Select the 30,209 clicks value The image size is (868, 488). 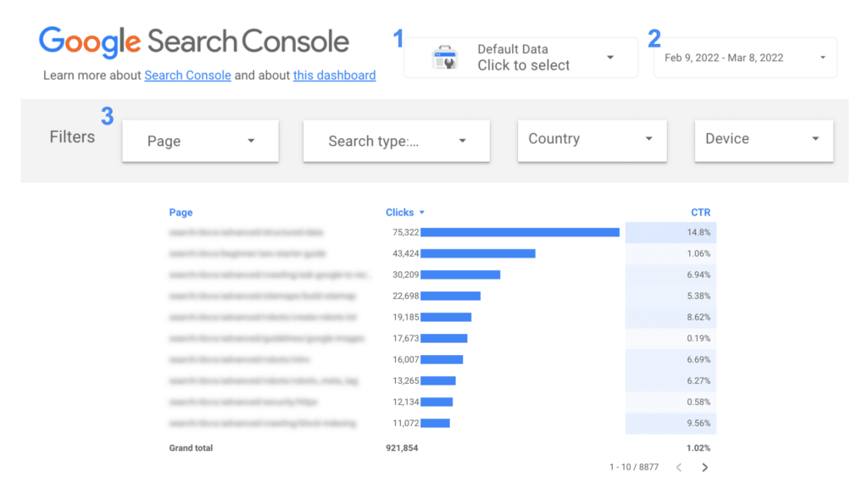pos(406,274)
